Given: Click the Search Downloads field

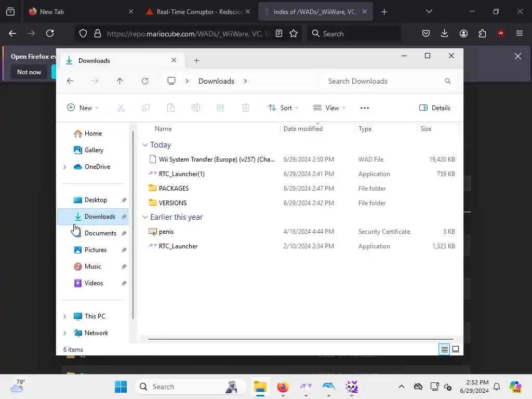Looking at the screenshot, I should 390,81.
